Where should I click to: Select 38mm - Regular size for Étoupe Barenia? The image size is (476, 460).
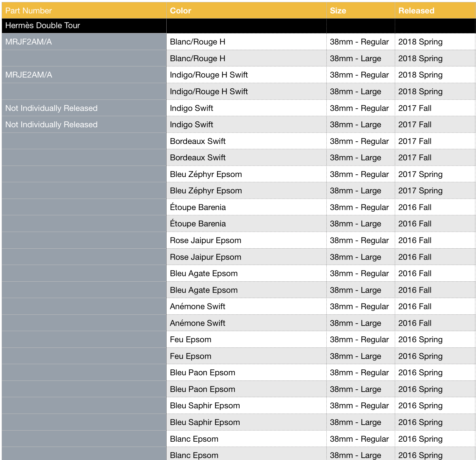pyautogui.click(x=359, y=207)
